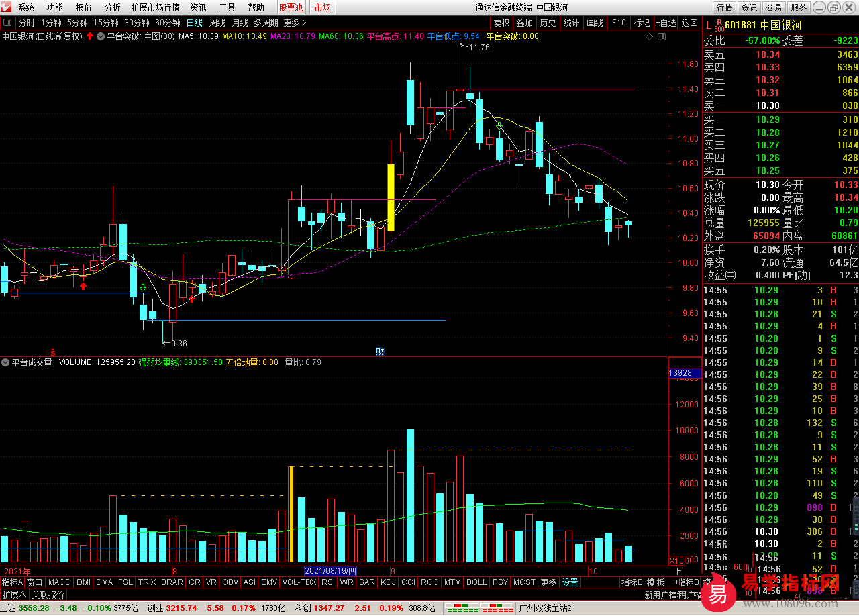Open the 关联报价 tab

(x=48, y=595)
